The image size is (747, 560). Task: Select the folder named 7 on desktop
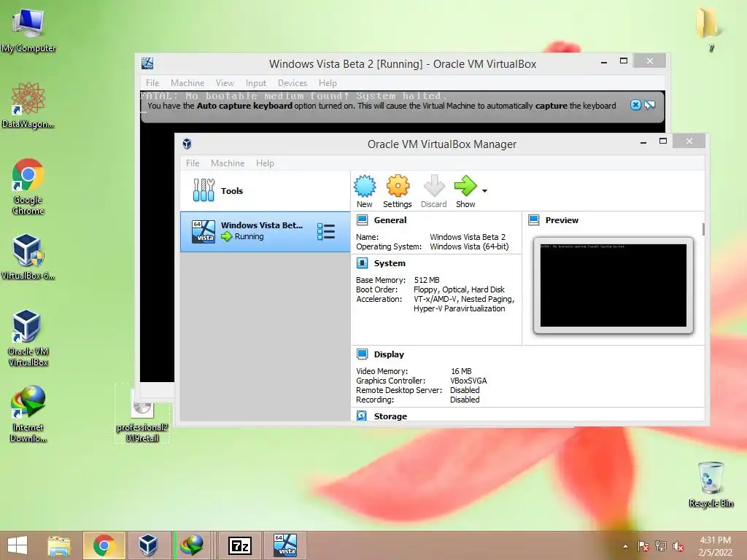coord(711,28)
